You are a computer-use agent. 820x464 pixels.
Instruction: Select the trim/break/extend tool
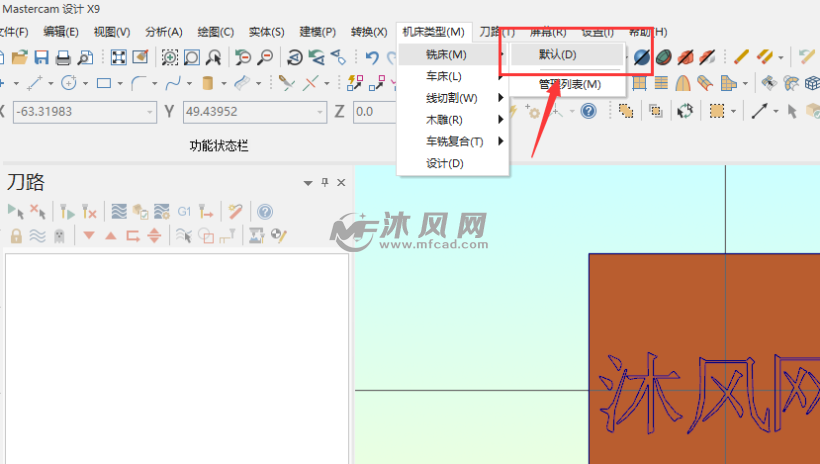[286, 83]
